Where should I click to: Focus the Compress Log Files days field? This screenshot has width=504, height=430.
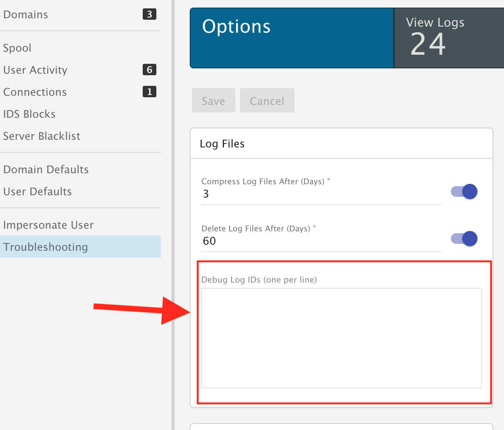(x=321, y=194)
